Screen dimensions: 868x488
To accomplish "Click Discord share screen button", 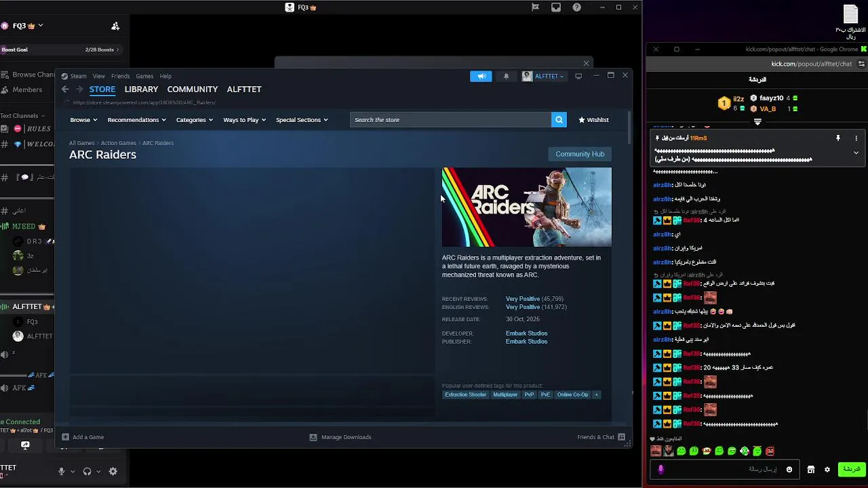I will click(25, 445).
